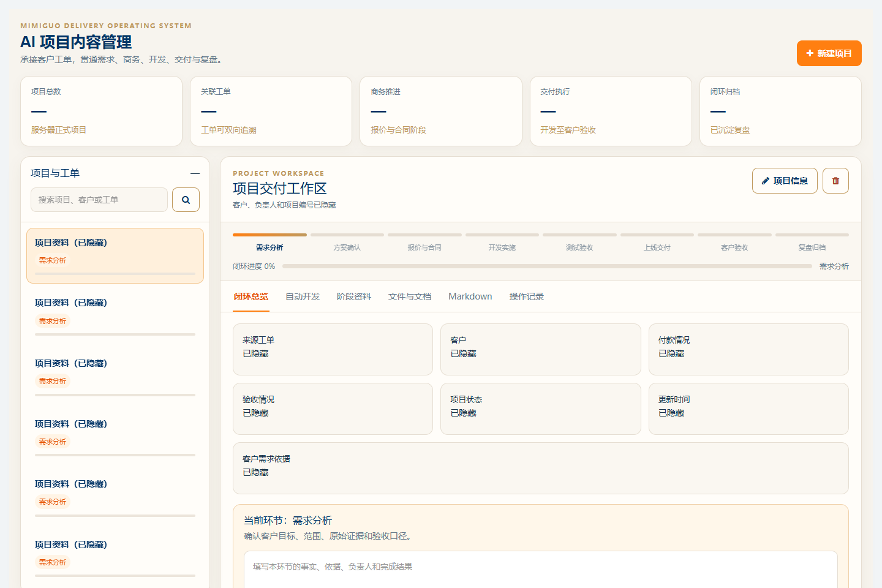Screen dimensions: 882x588
Task: Click the 项目总数 stat card
Action: 102,111
